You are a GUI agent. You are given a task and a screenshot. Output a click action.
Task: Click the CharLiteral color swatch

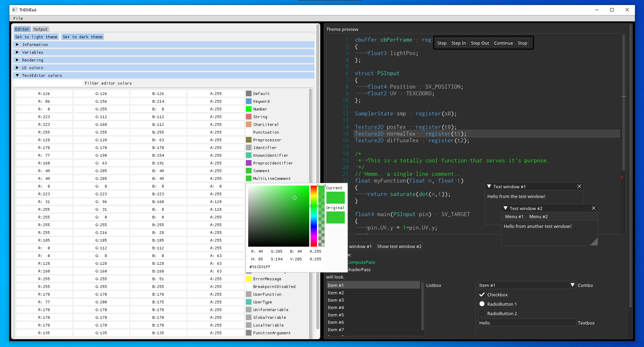[x=249, y=125]
